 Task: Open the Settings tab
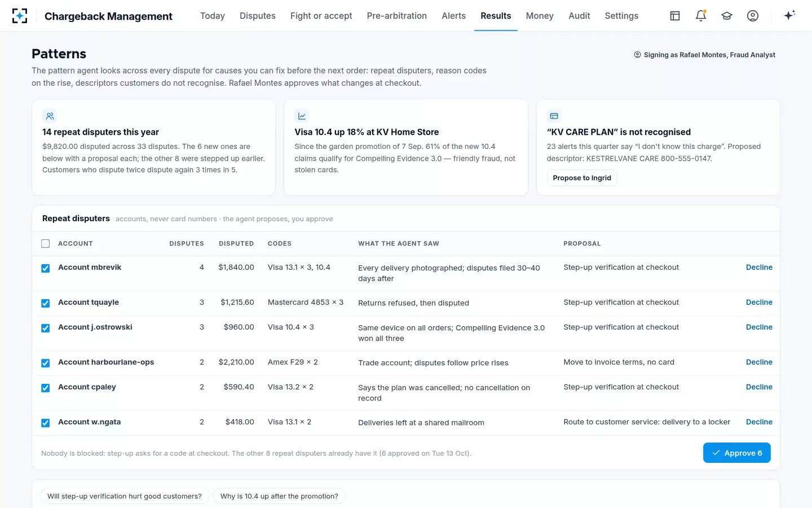click(621, 16)
